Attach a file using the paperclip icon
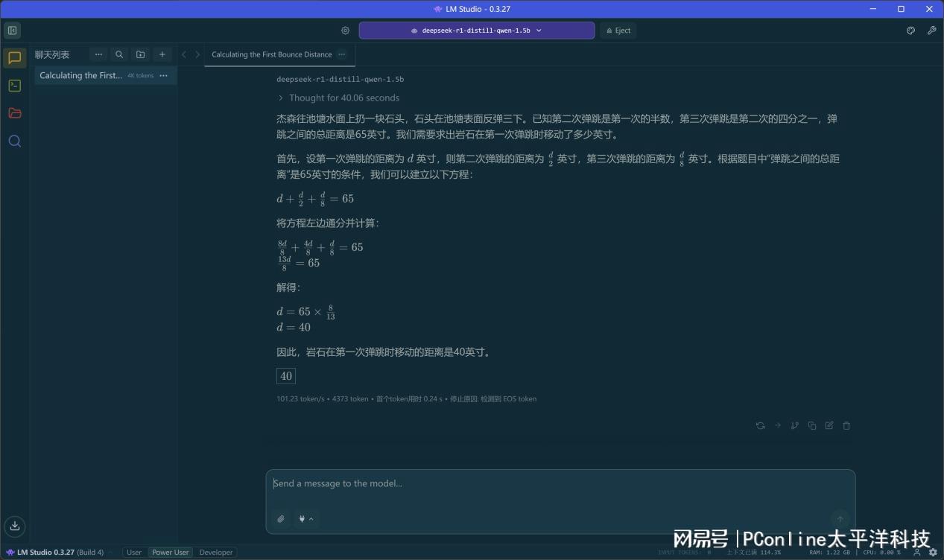 (x=281, y=519)
